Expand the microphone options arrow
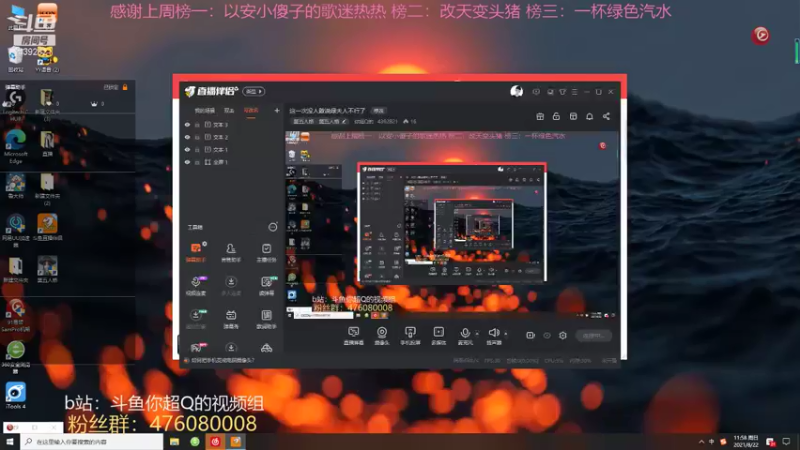The image size is (800, 450). pyautogui.click(x=477, y=333)
